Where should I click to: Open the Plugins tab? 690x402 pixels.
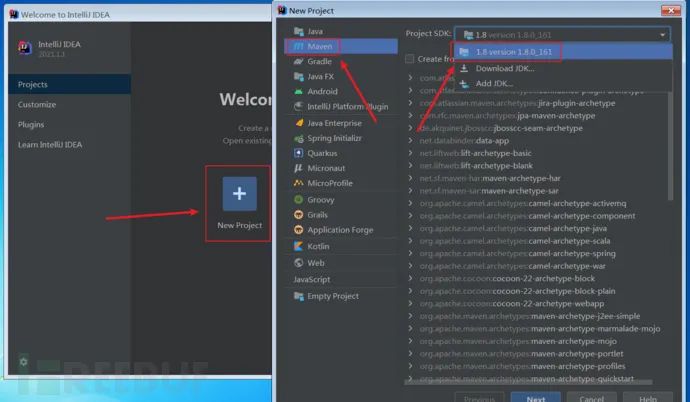click(70, 124)
